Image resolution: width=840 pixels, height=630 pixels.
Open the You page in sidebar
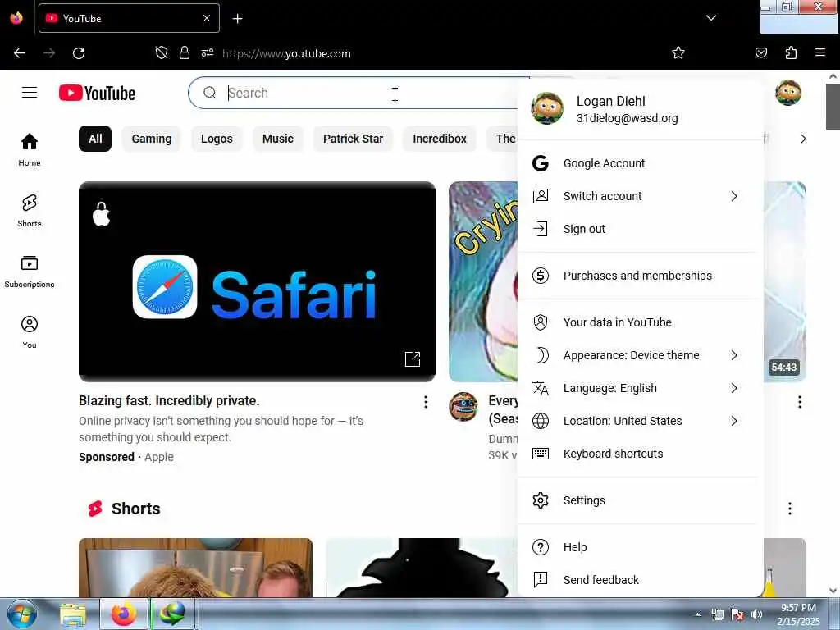click(x=30, y=332)
